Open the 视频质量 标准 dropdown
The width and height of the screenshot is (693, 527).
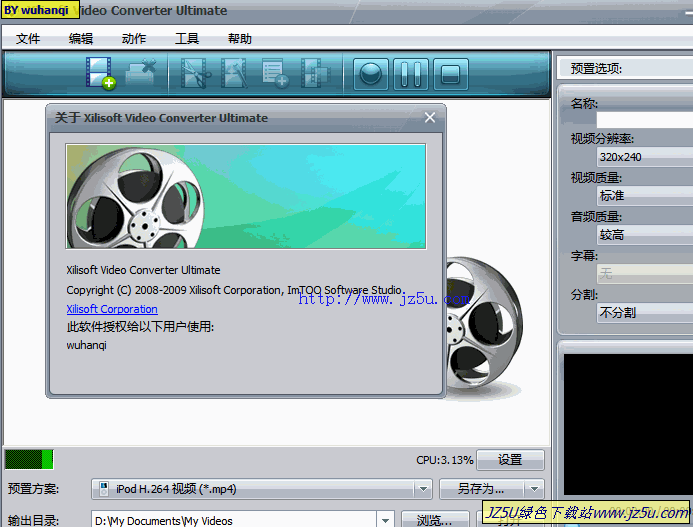(x=645, y=195)
